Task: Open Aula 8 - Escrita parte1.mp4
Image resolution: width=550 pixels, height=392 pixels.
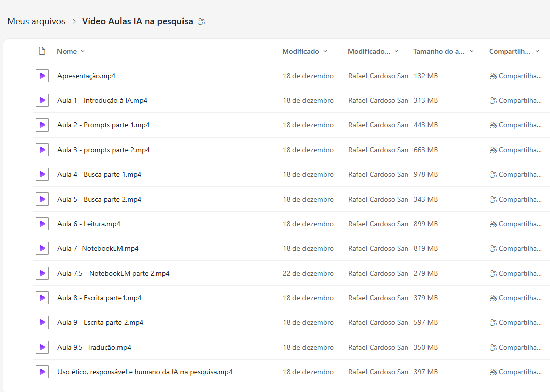Action: tap(99, 298)
